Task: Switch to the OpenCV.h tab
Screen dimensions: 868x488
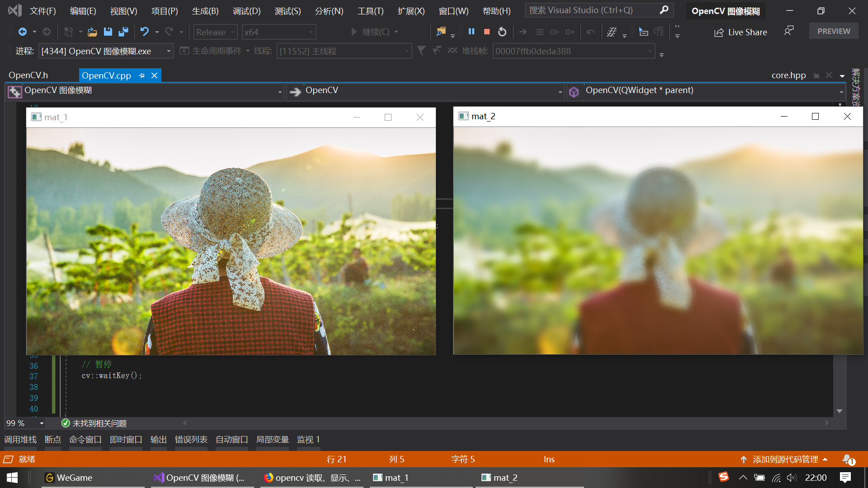Action: point(28,75)
